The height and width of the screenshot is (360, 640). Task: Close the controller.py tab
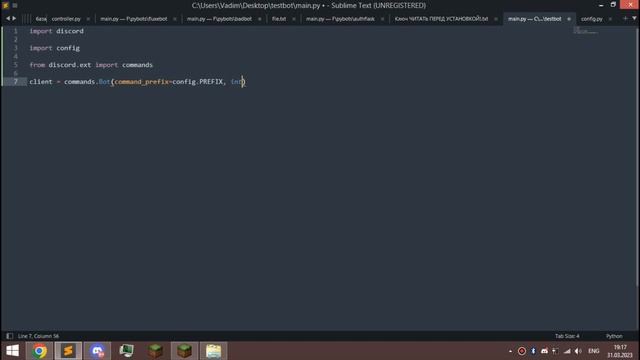pyautogui.click(x=88, y=19)
